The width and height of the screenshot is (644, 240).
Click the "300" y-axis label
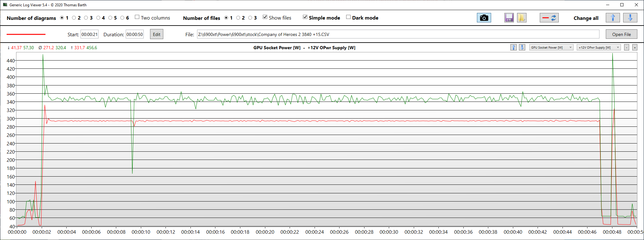(x=10, y=119)
